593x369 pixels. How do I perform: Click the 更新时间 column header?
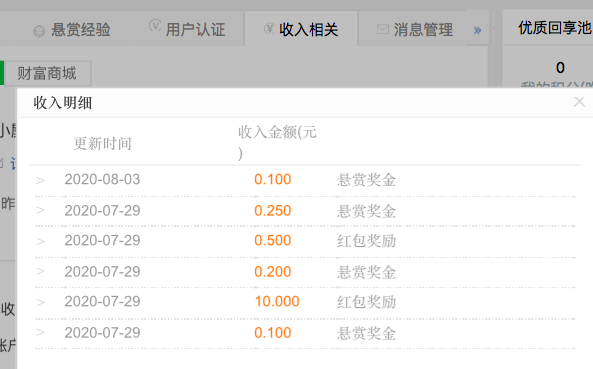tap(102, 144)
